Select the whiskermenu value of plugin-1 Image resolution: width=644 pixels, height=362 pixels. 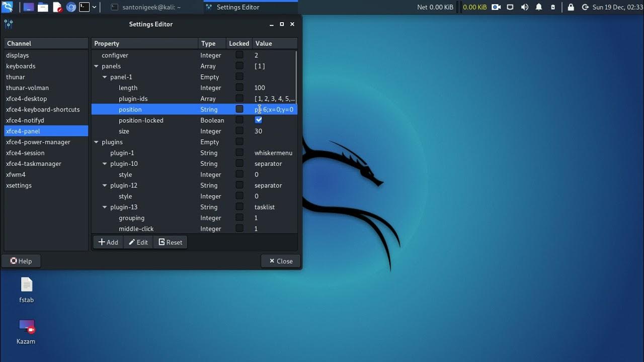coord(273,153)
